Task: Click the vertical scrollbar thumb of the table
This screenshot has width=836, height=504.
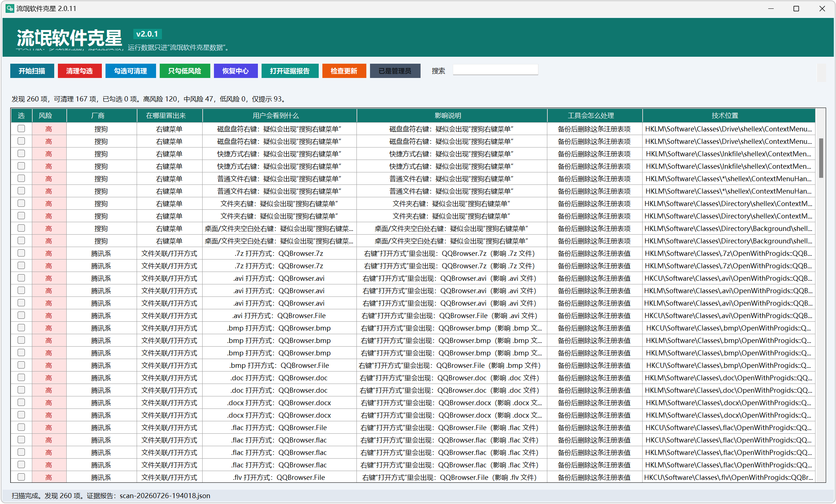Action: click(821, 158)
